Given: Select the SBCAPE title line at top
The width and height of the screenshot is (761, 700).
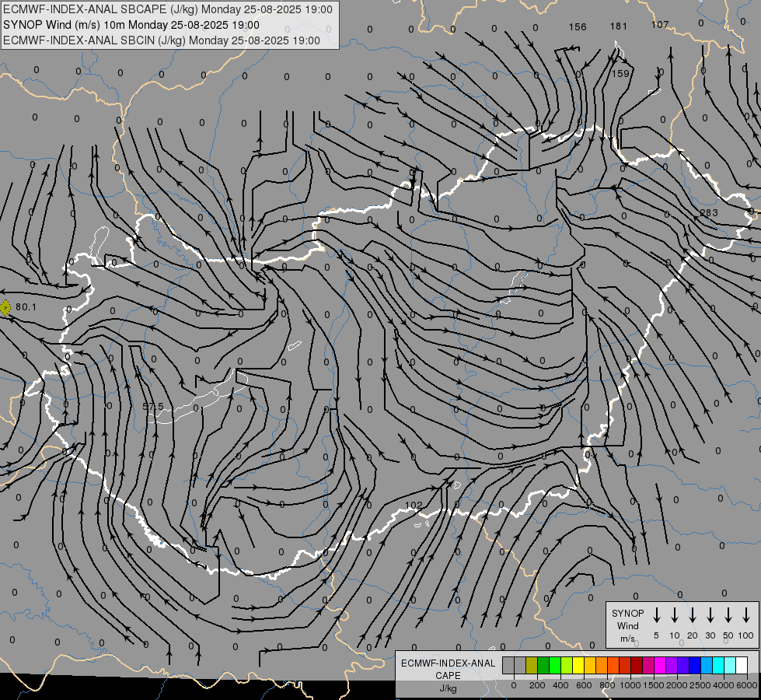Looking at the screenshot, I should [168, 9].
